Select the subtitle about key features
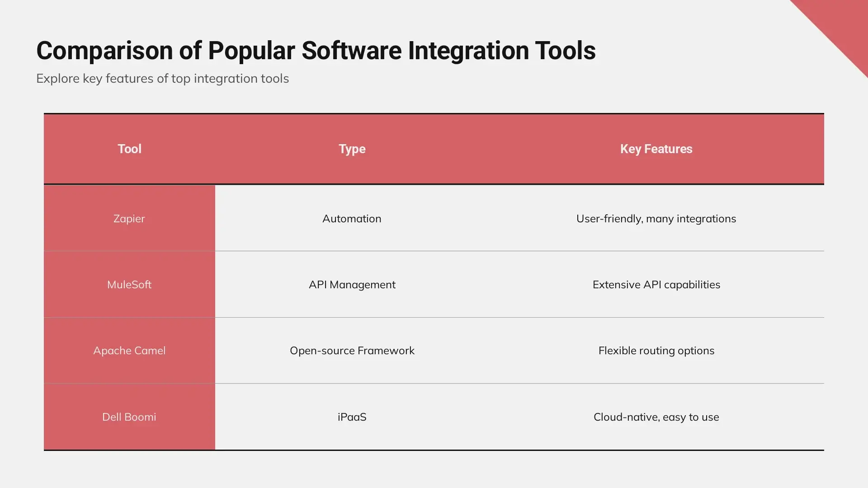Screen dimensions: 868x488 click(x=162, y=79)
